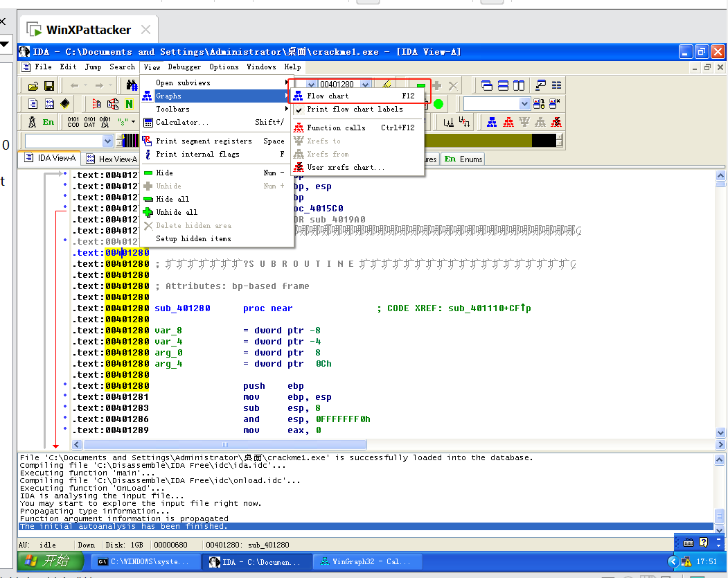728x578 pixels.
Task: Select WinXPattacker VM tab
Action: click(x=88, y=30)
